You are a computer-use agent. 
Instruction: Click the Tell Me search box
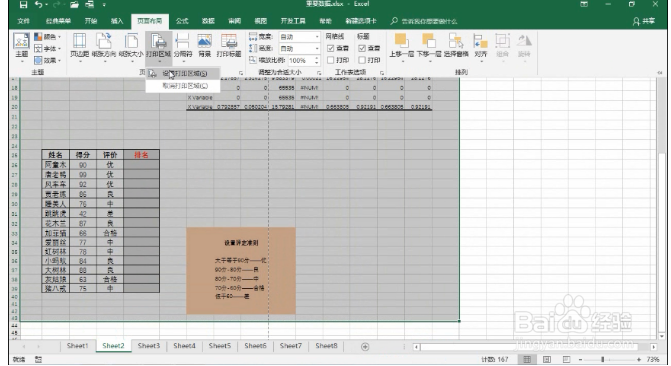click(424, 21)
